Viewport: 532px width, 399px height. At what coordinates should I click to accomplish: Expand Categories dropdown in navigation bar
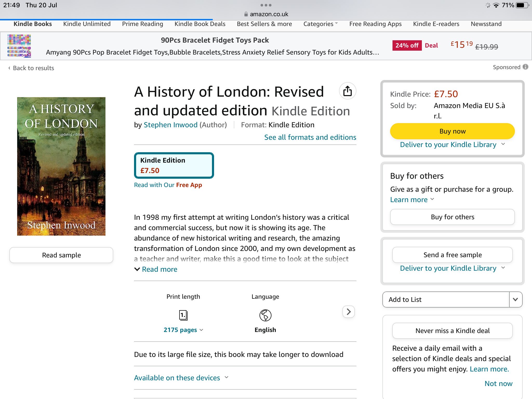pos(321,24)
